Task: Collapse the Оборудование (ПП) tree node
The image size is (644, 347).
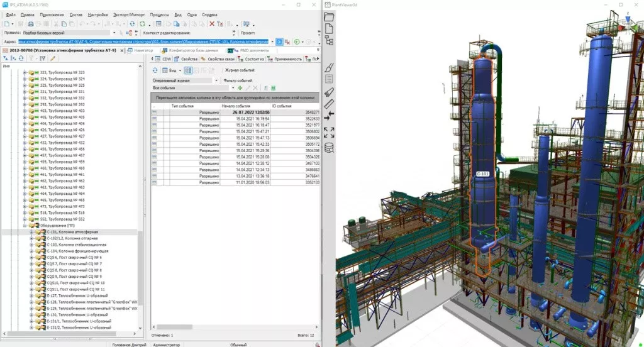Action: coord(25,226)
